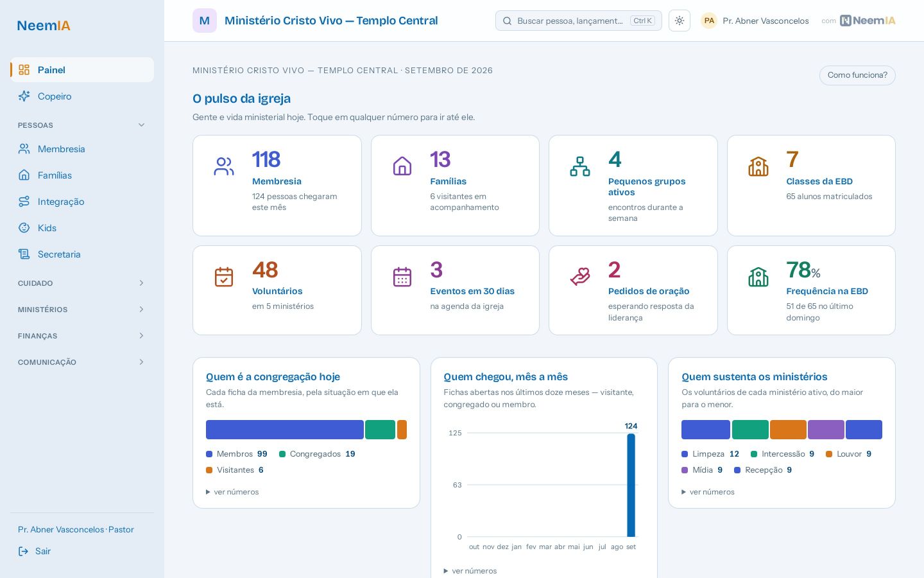Viewport: 924px width, 578px height.
Task: Collapse the PESSOAS sidebar section
Action: 82,125
